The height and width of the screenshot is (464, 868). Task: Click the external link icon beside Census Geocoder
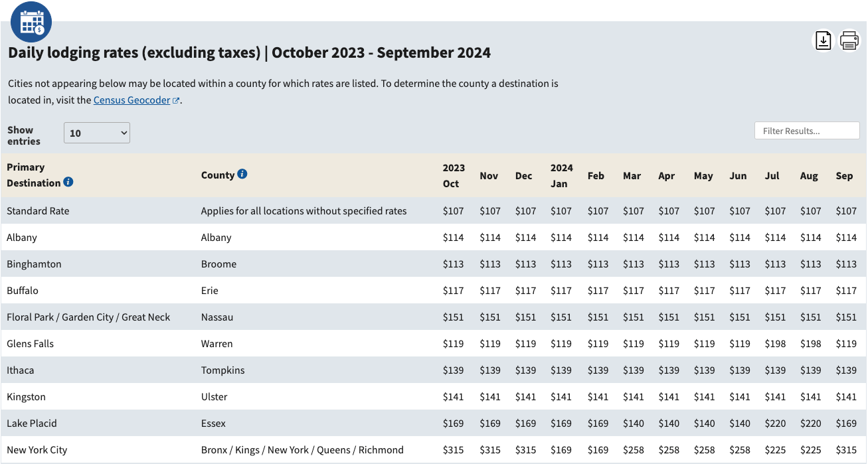point(176,101)
